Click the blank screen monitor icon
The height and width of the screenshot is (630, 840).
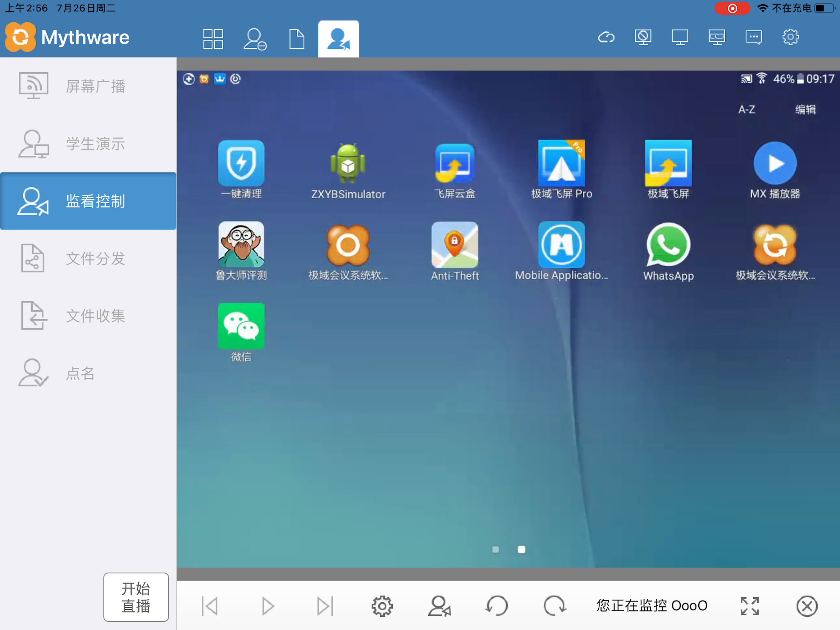click(680, 37)
